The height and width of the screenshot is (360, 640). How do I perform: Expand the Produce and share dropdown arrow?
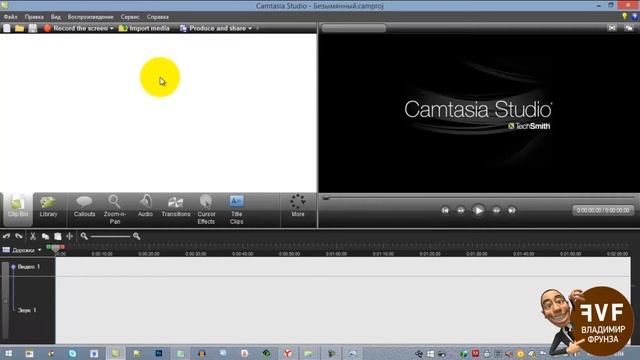[x=250, y=29]
